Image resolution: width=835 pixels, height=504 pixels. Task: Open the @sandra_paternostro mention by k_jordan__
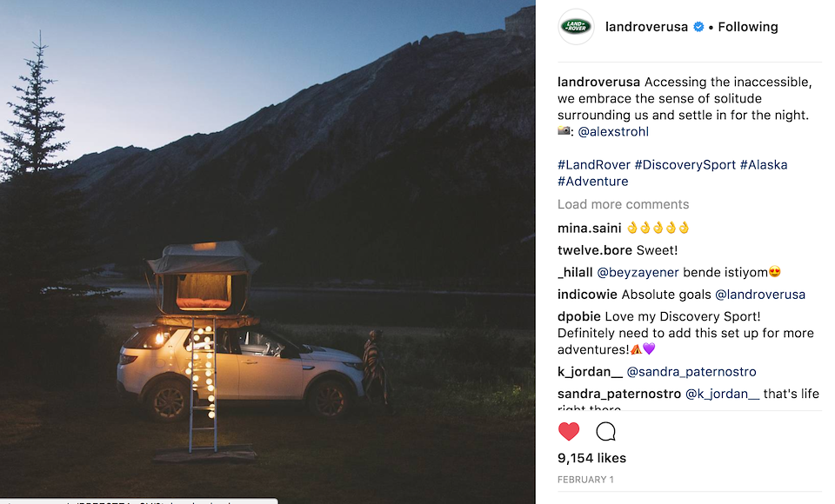click(x=691, y=372)
